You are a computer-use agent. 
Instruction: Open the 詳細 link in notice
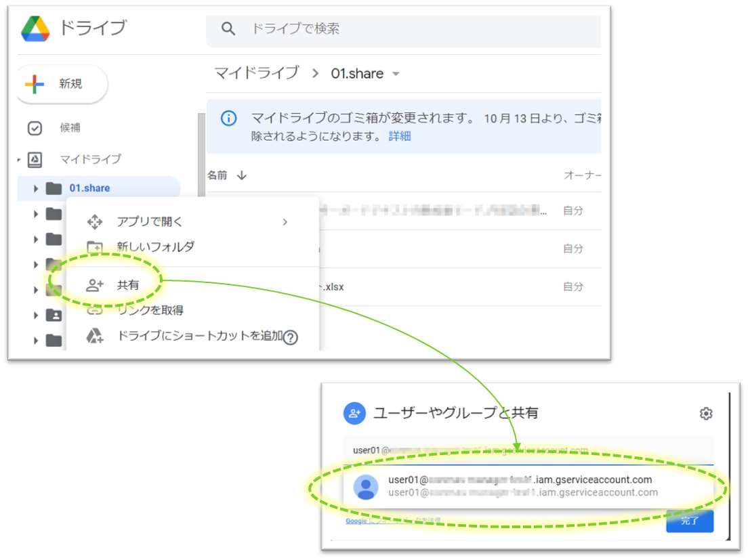tap(399, 136)
